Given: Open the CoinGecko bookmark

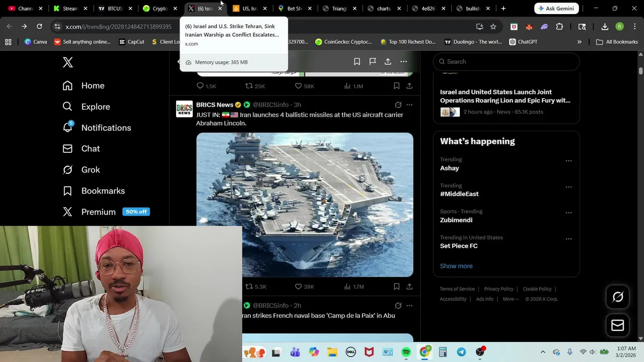Looking at the screenshot, I should (x=344, y=42).
